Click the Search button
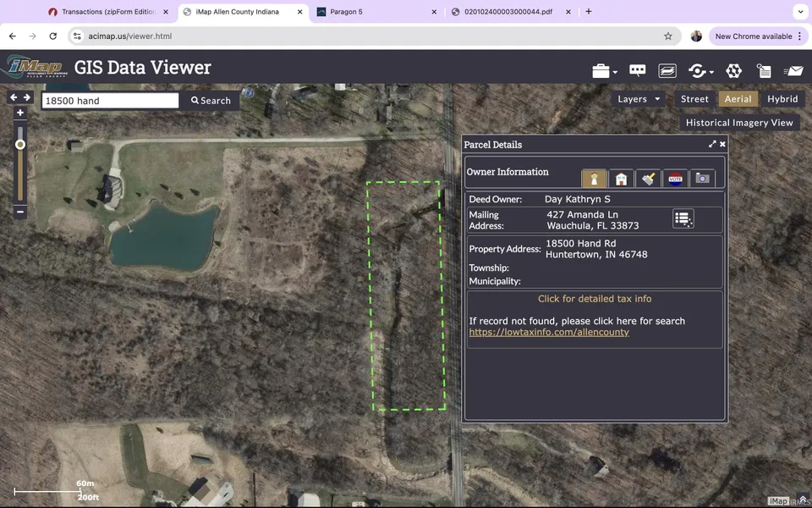Screen dimensions: 812x508 (211, 101)
